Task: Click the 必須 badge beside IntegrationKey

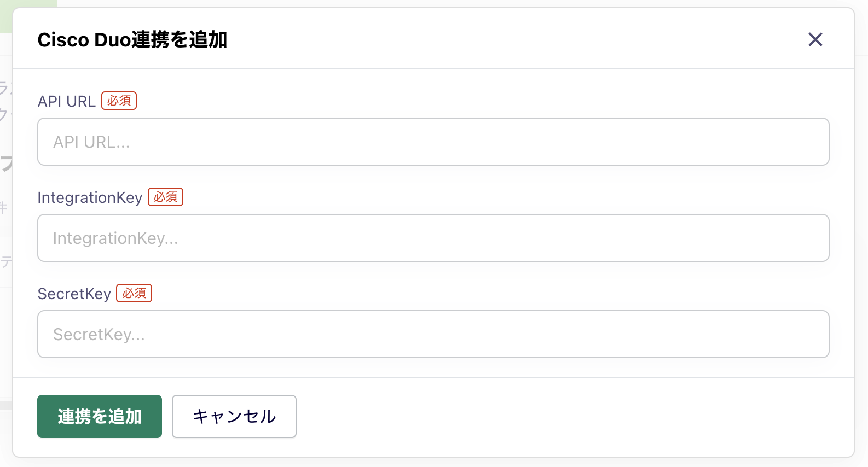Action: click(x=165, y=197)
